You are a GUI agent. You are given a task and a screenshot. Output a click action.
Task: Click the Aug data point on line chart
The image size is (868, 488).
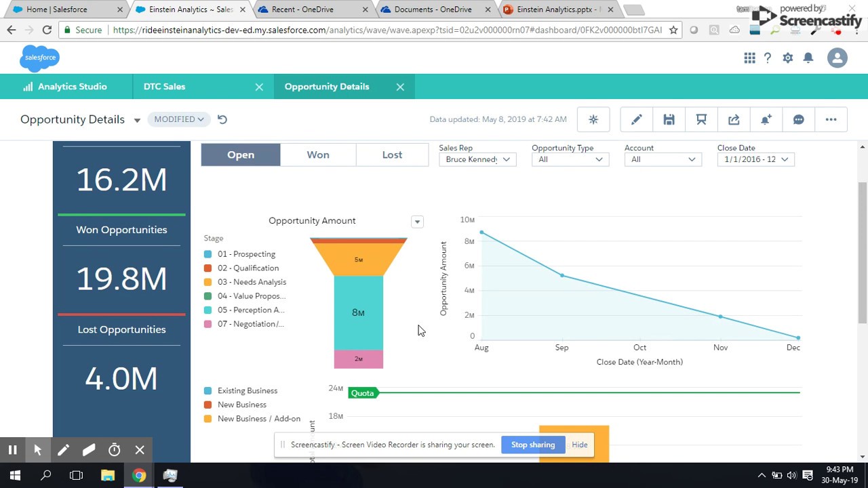coord(481,232)
